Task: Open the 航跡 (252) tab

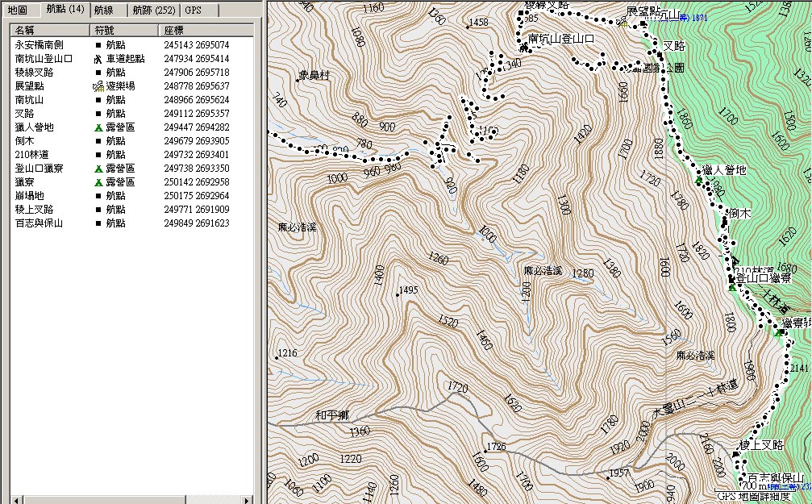Action: (x=154, y=10)
